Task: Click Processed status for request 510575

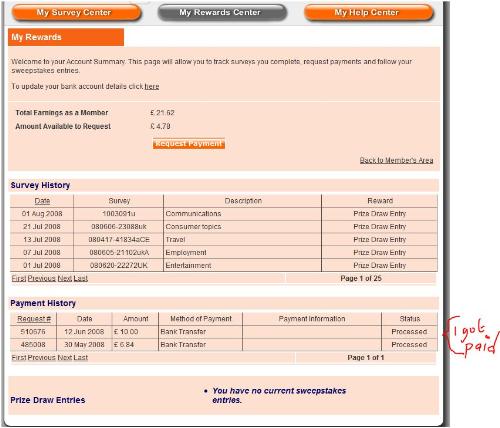Action: pyautogui.click(x=409, y=332)
